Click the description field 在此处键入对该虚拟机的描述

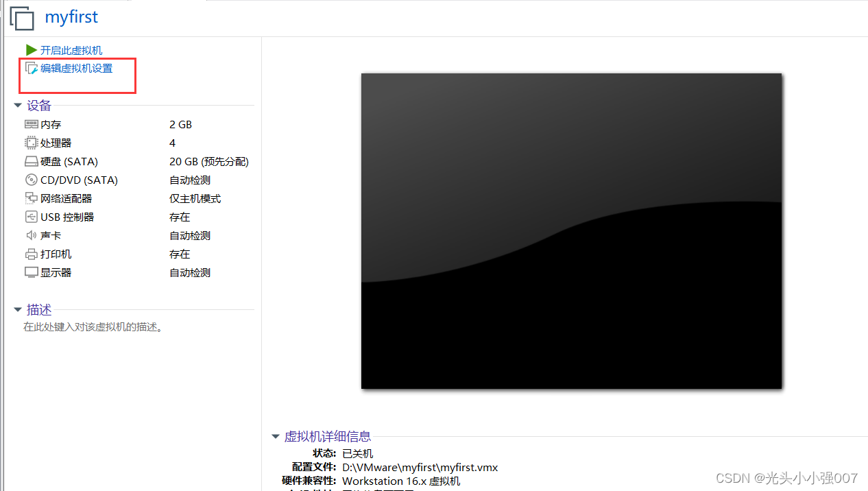(93, 327)
